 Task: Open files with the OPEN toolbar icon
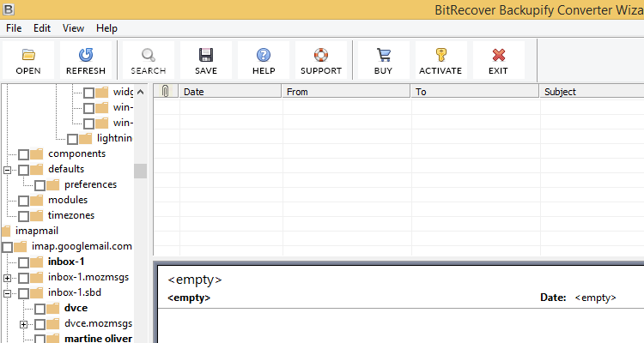coord(28,55)
